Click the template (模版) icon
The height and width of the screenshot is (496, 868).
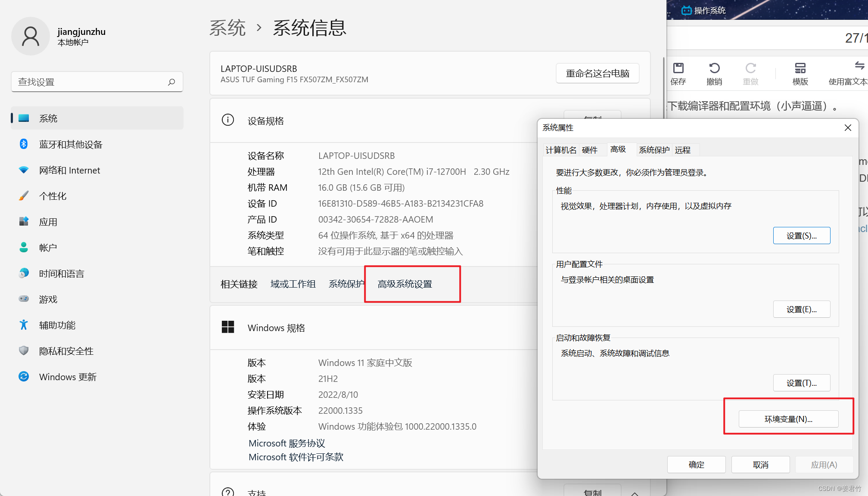pos(800,68)
